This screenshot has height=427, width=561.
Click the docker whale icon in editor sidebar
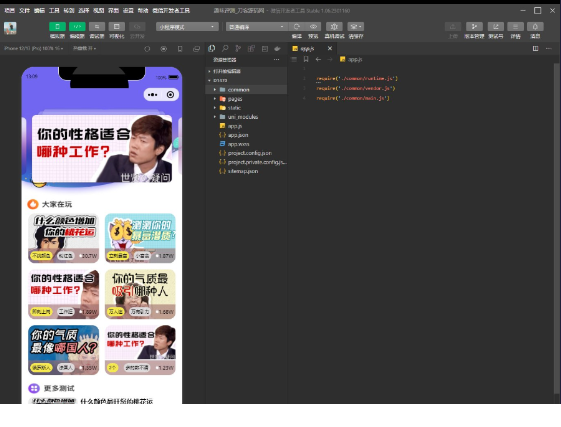(277, 49)
